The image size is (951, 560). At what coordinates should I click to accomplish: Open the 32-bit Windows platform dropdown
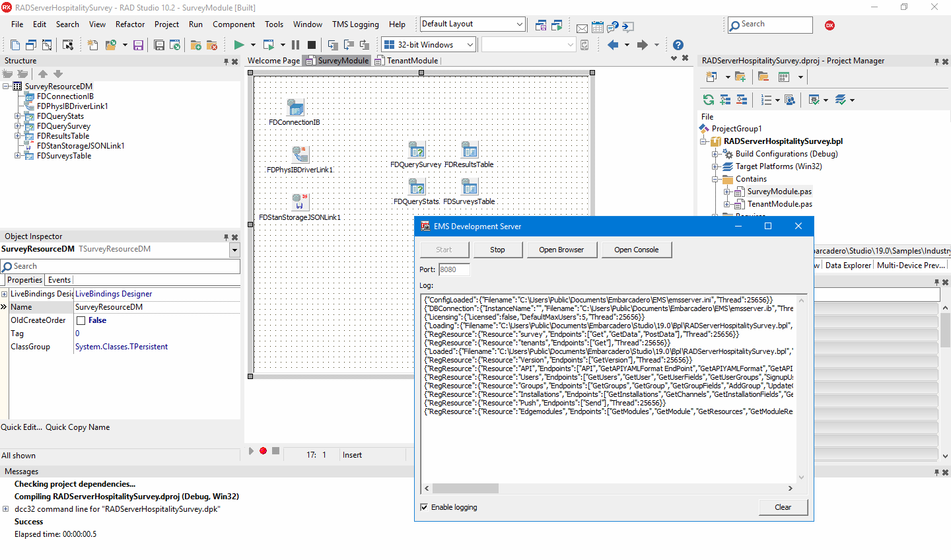pos(470,45)
